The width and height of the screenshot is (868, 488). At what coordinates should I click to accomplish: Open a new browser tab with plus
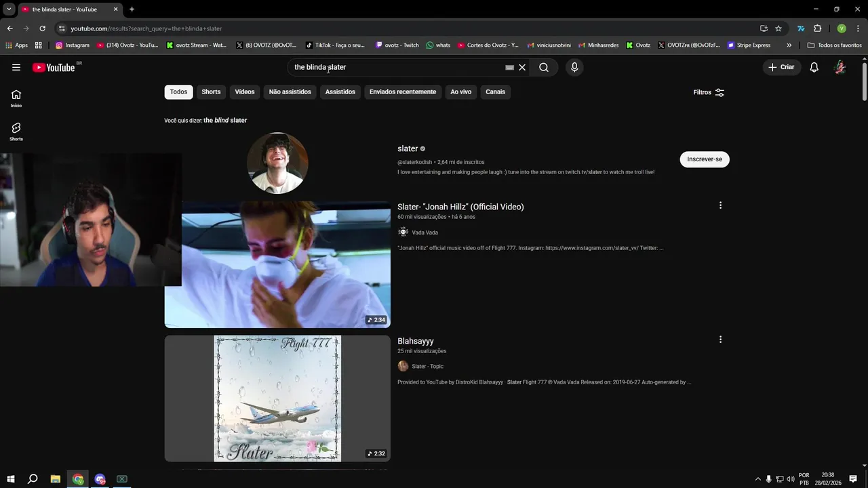pos(132,9)
